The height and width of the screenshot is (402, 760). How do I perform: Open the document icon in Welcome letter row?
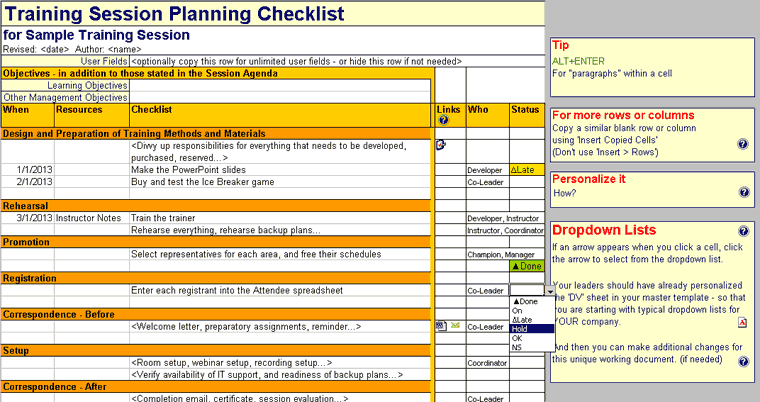(440, 326)
